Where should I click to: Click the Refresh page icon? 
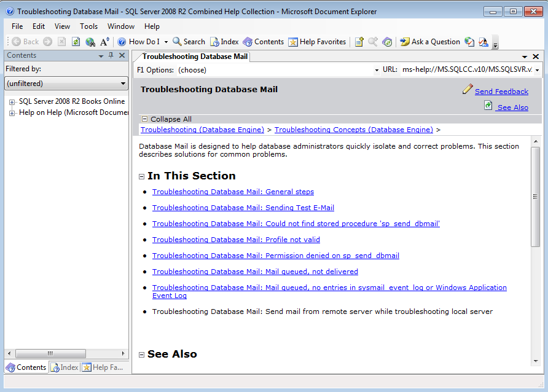pyautogui.click(x=76, y=42)
